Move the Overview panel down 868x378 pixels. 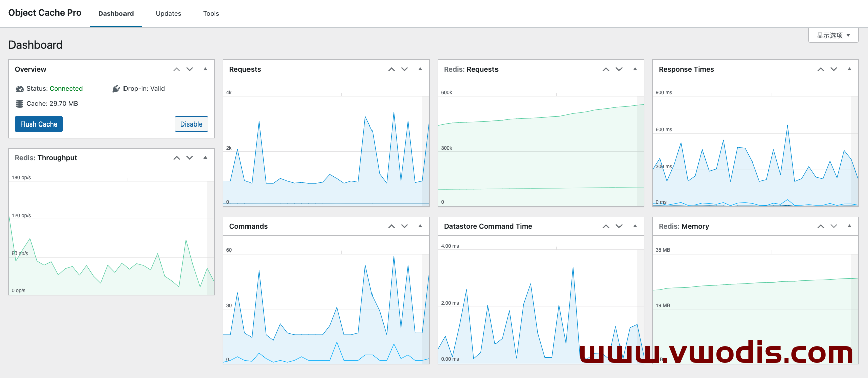click(x=190, y=69)
